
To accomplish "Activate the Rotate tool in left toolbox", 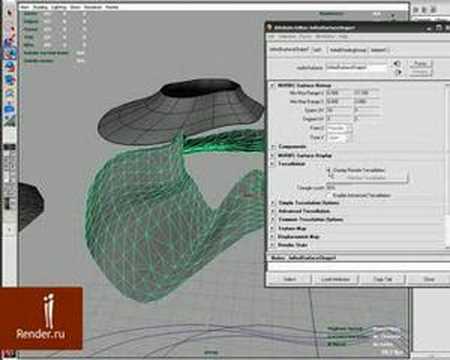I will point(10,66).
